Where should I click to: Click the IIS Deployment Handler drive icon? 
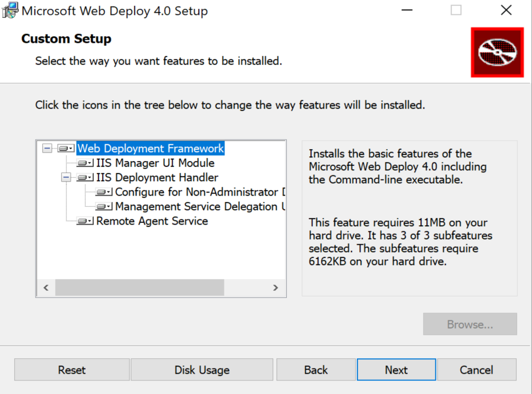pyautogui.click(x=85, y=178)
